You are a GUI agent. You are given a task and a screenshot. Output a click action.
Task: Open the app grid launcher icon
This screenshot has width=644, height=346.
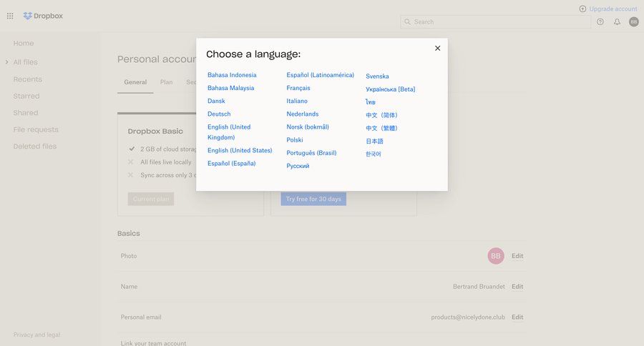click(10, 16)
